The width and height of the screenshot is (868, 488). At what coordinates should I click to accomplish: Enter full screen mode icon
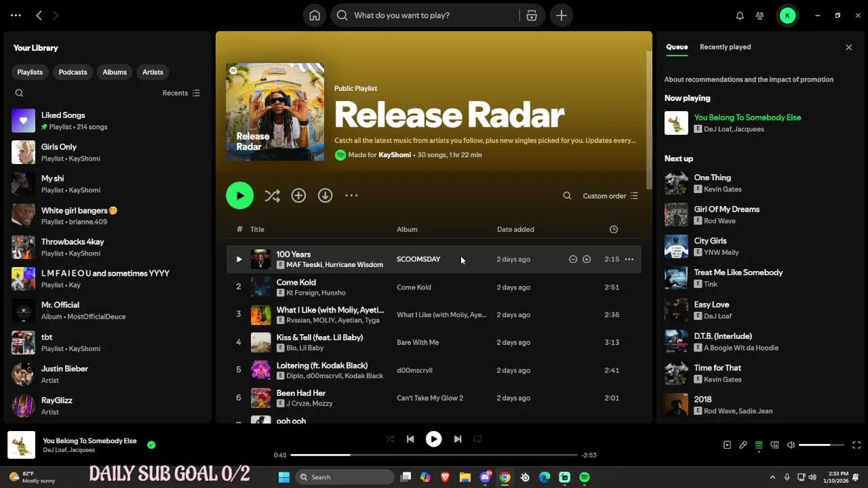[856, 445]
